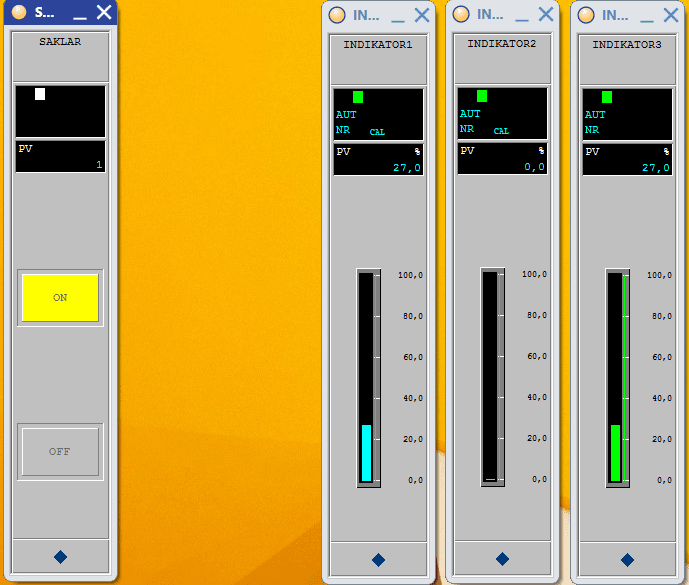This screenshot has height=585, width=689.
Task: Click PV value 0,0 in INDIKATOR2
Action: [x=534, y=167]
